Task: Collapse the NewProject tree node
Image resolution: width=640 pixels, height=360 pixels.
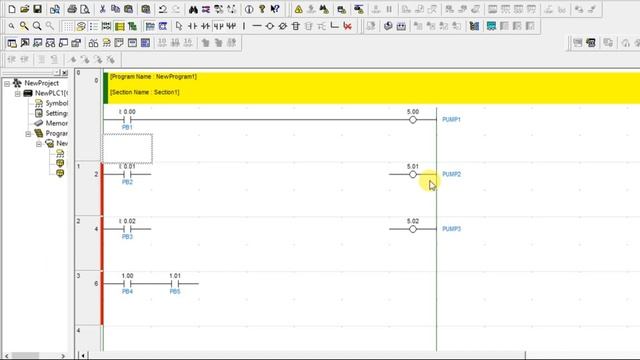Action: click(x=7, y=83)
